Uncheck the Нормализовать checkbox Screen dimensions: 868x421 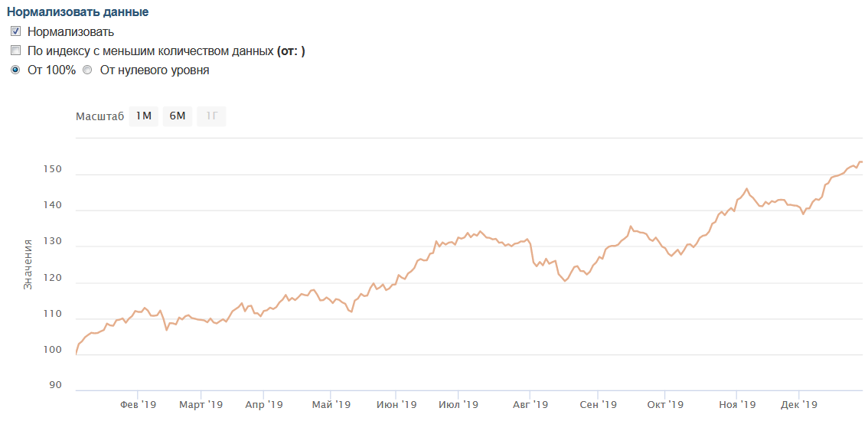tap(15, 32)
